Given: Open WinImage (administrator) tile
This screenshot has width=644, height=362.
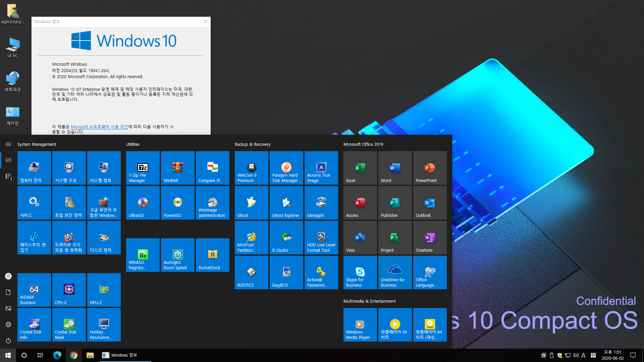Looking at the screenshot, I should tap(213, 203).
